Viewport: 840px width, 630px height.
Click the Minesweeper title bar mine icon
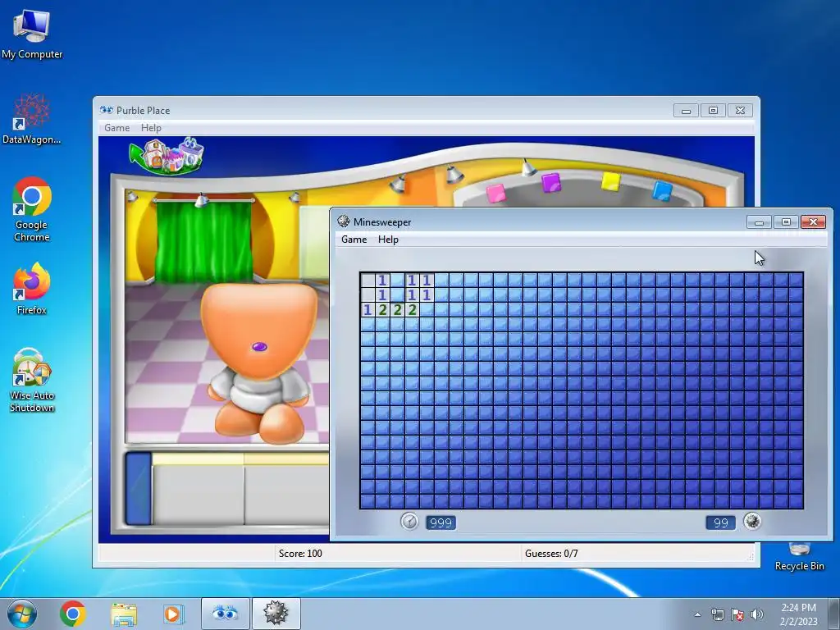(344, 221)
